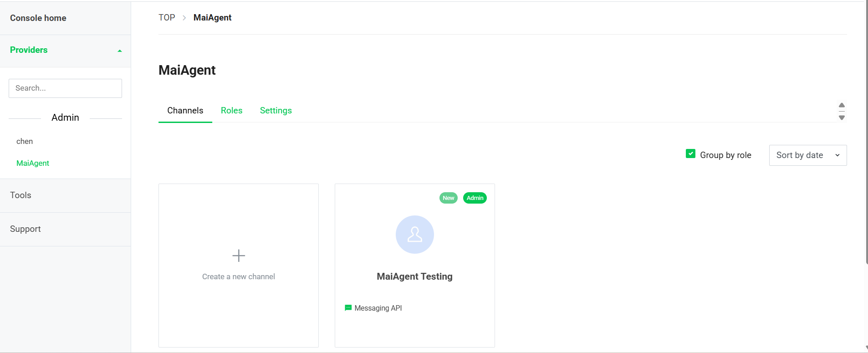Open the Settings tab
Viewport: 868px width, 353px height.
point(276,111)
